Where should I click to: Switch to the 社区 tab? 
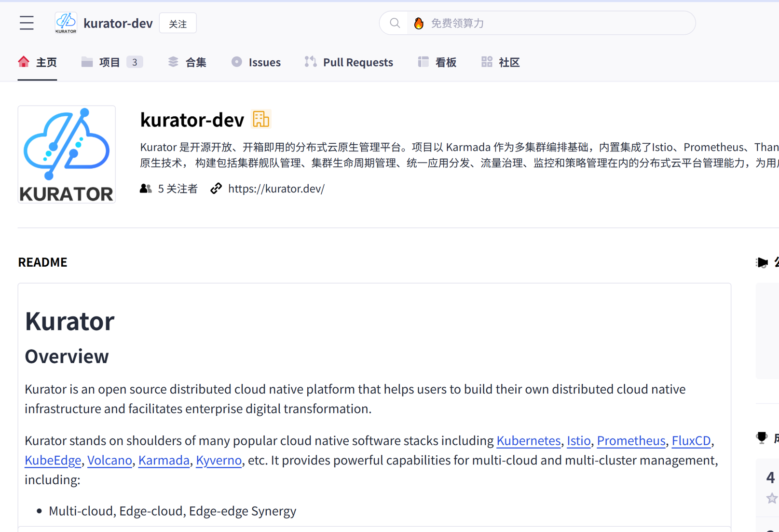pos(500,62)
